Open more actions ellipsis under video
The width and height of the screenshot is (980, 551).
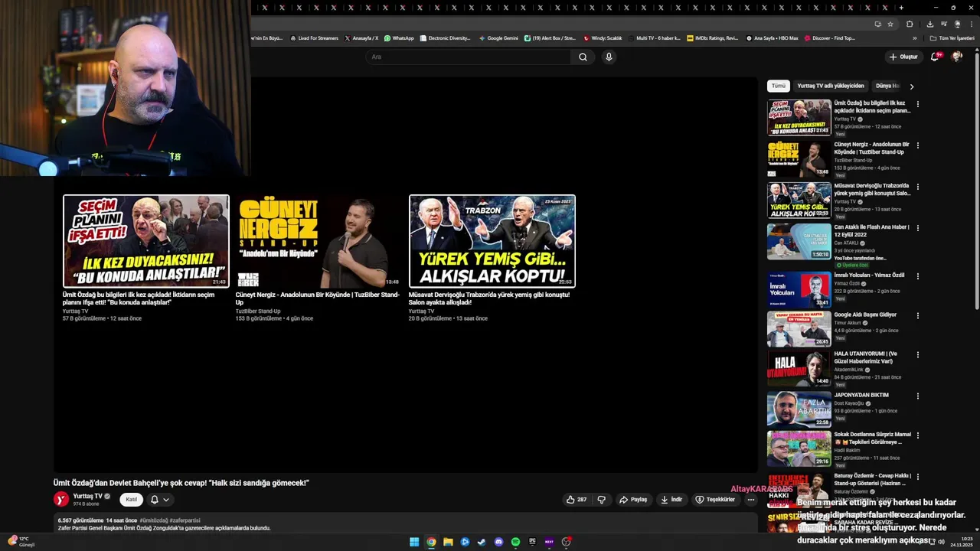pos(751,500)
